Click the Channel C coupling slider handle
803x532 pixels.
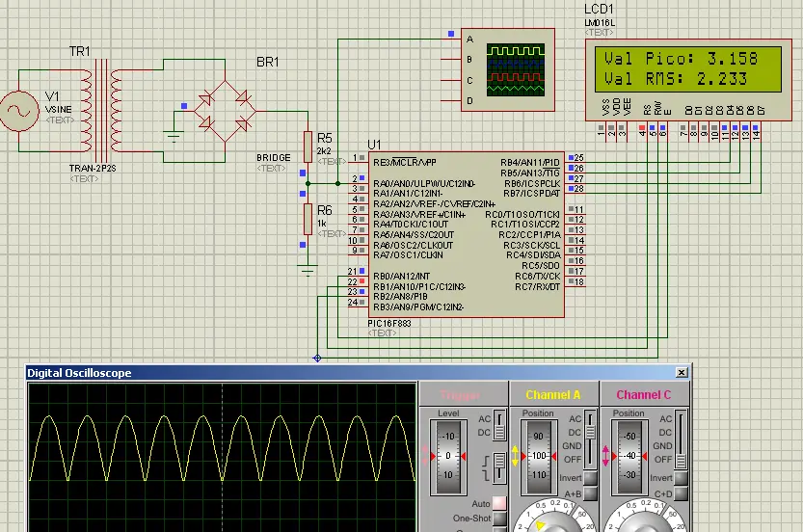click(x=681, y=462)
